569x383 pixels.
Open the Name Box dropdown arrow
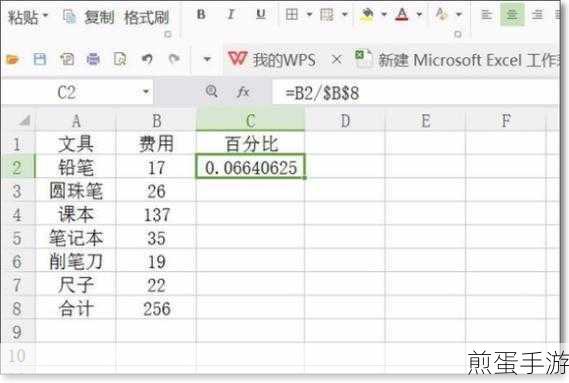pyautogui.click(x=146, y=92)
